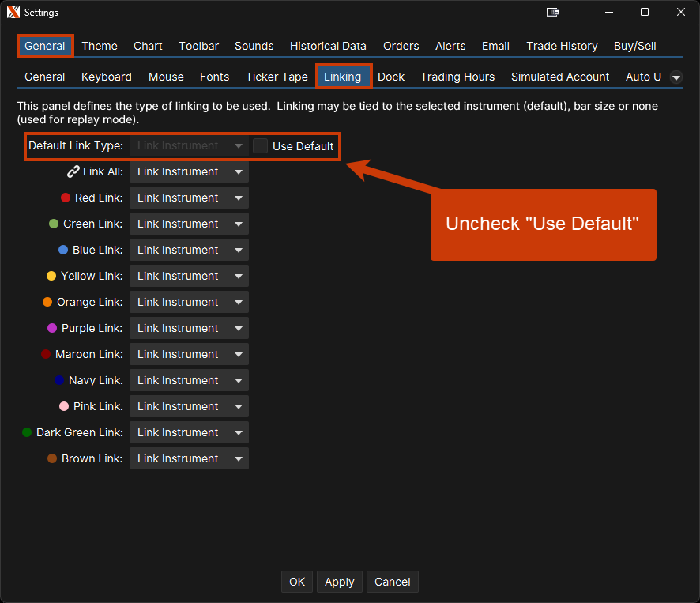Click the Blue Link color dot
The width and height of the screenshot is (700, 603).
[x=63, y=250]
